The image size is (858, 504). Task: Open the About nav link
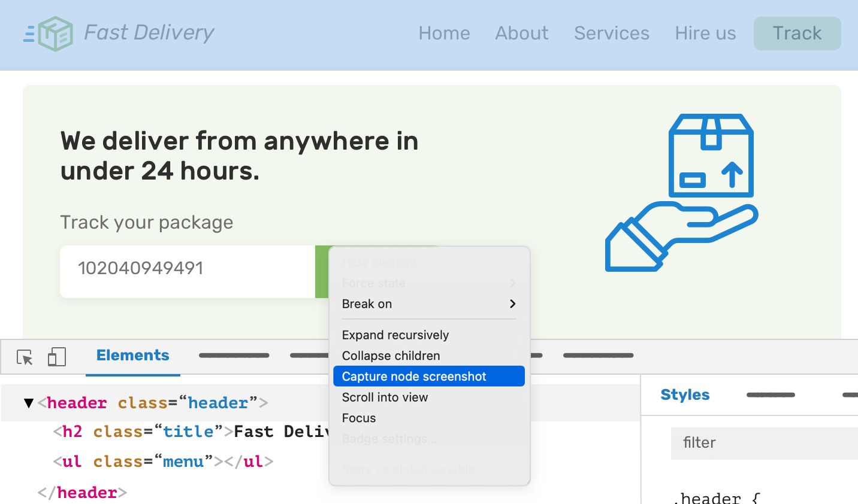tap(521, 34)
